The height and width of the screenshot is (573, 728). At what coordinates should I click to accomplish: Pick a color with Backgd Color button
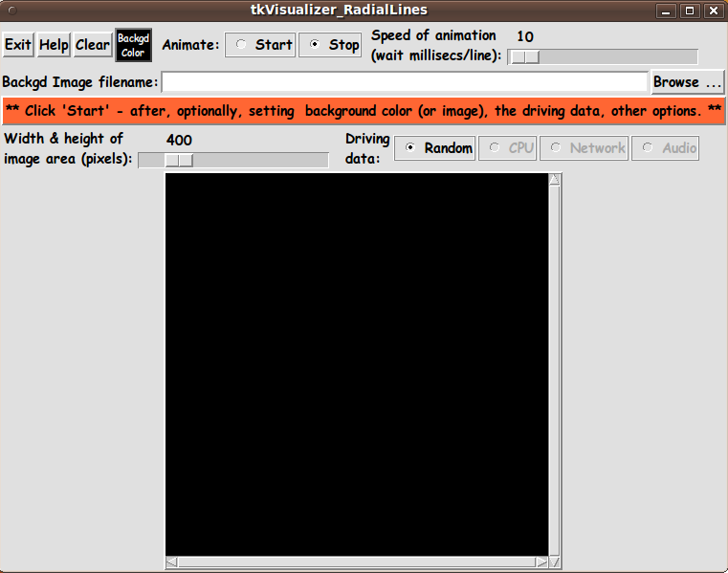pyautogui.click(x=133, y=45)
